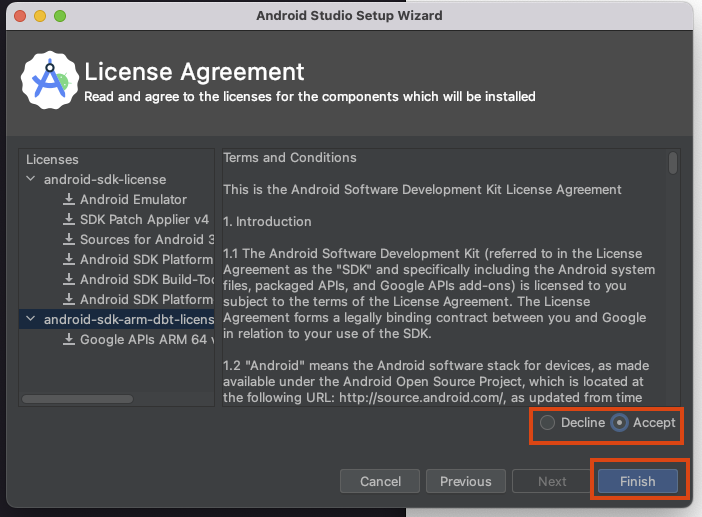Click Finish to complete setup
702x517 pixels.
[638, 481]
